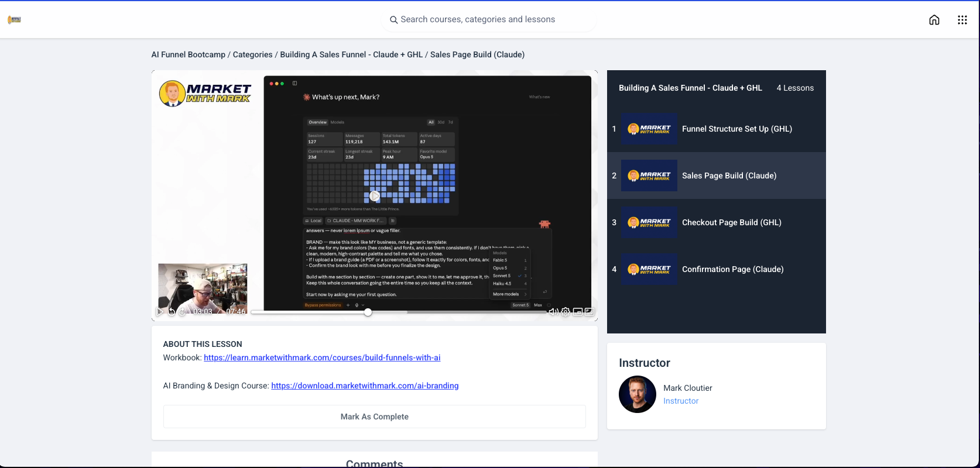Click the Market With Mark site logo
The width and height of the screenshot is (980, 468).
click(x=15, y=20)
